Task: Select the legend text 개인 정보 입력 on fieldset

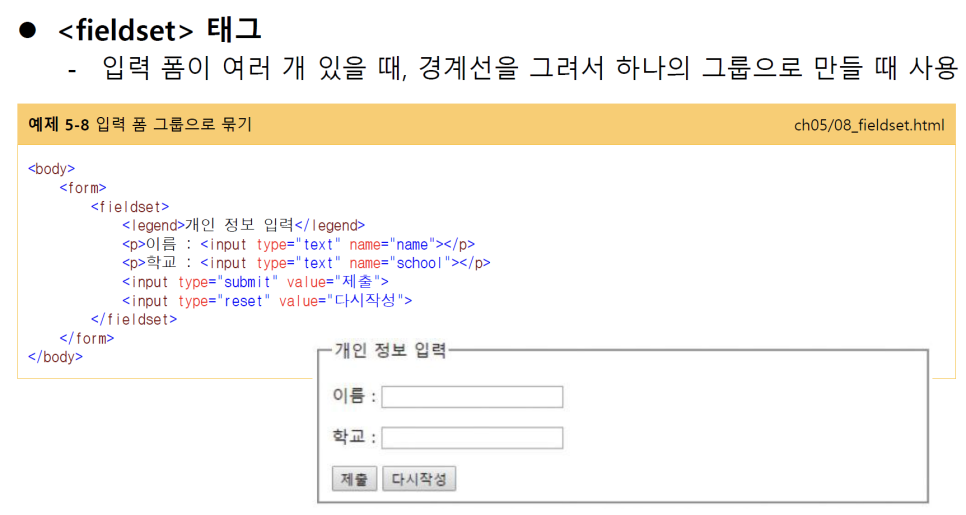Action: coord(390,351)
